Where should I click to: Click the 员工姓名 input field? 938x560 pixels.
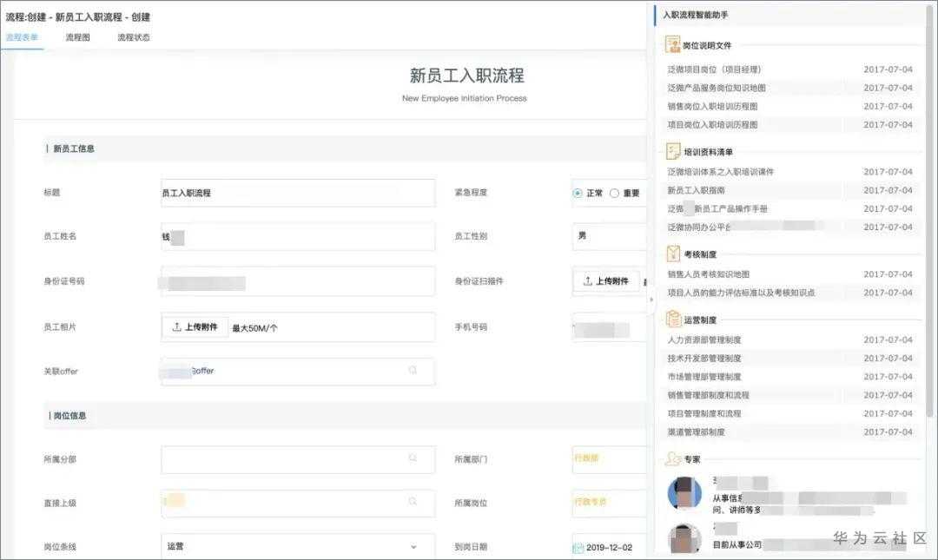click(298, 236)
